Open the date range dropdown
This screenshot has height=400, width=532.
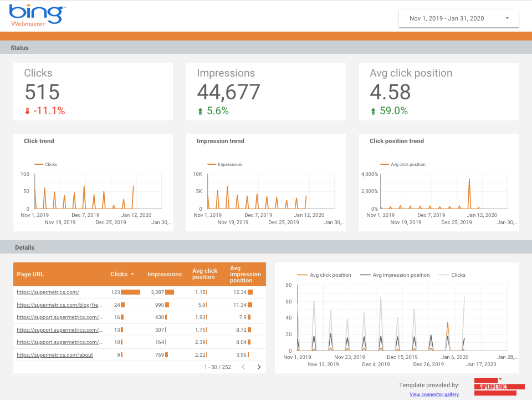pyautogui.click(x=458, y=18)
